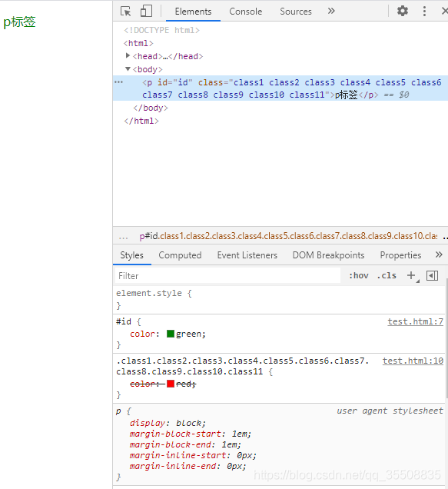Open the three-dot actions for the selected p node
448x489 pixels.
118,82
